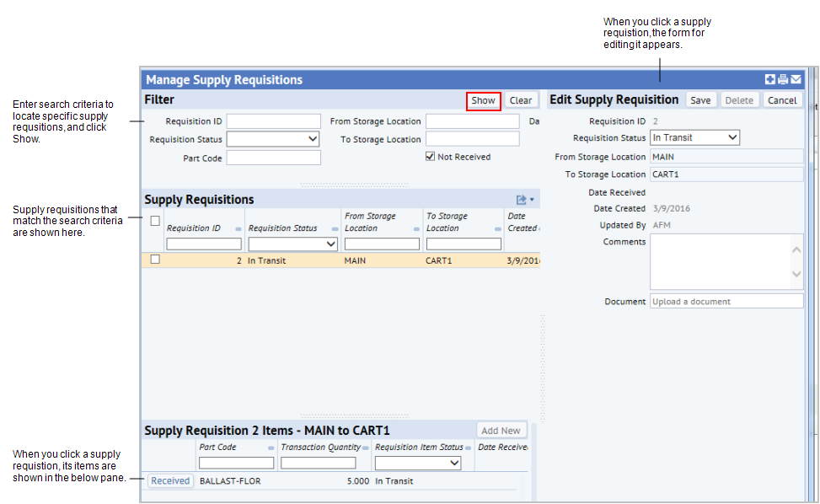Click the Email envelope icon in title bar
Screen dimensions: 820x504
pos(796,78)
